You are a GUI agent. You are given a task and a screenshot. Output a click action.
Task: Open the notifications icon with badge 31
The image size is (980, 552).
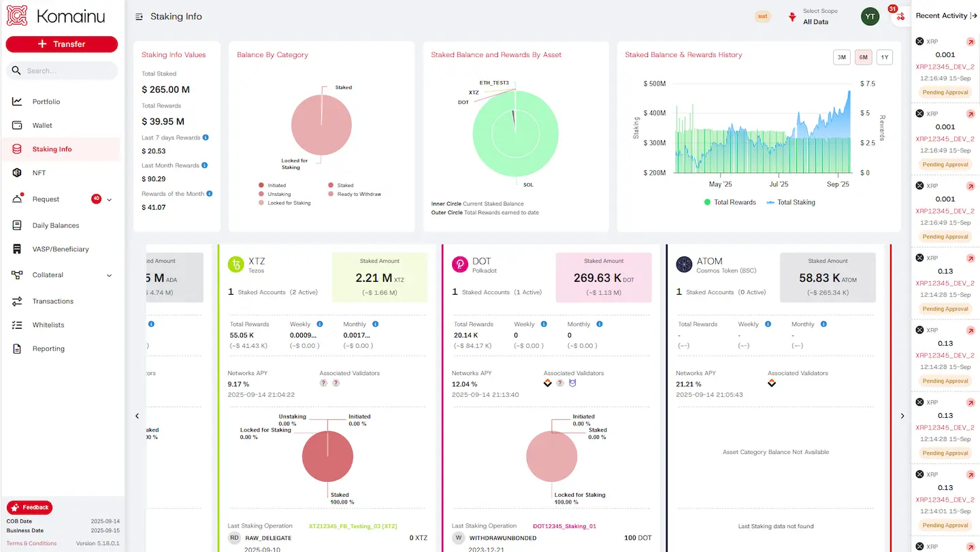coord(900,16)
